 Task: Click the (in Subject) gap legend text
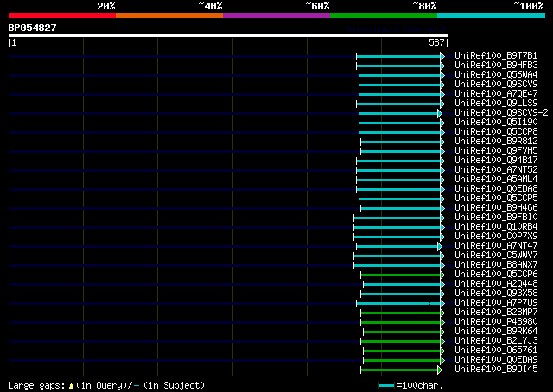click(x=174, y=385)
